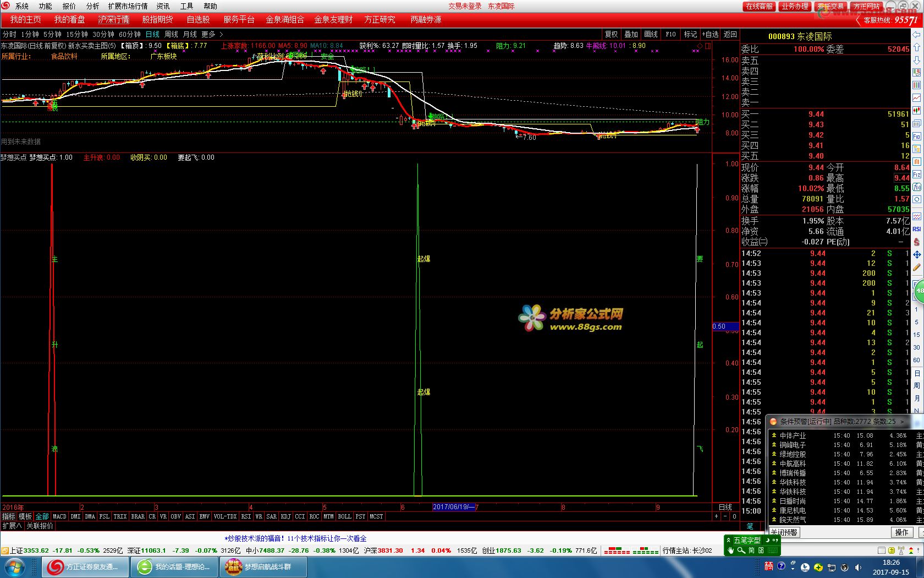This screenshot has width=924, height=578.
Task: Click the down arrow icon in right sidebar
Action: click(x=917, y=60)
